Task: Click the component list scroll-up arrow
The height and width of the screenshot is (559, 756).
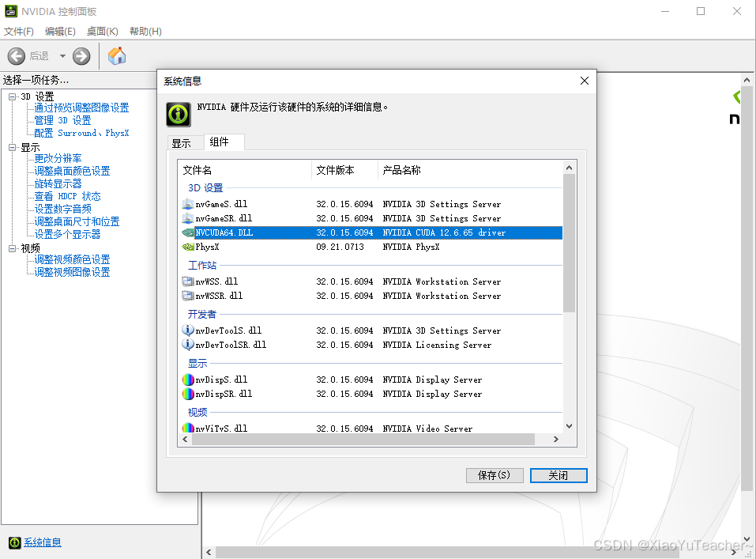Action: pyautogui.click(x=569, y=168)
